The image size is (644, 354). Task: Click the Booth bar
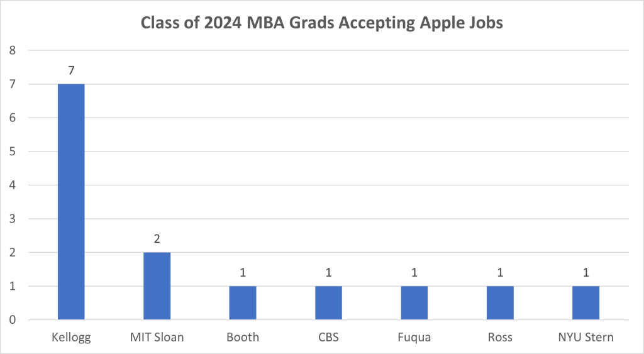(x=243, y=303)
